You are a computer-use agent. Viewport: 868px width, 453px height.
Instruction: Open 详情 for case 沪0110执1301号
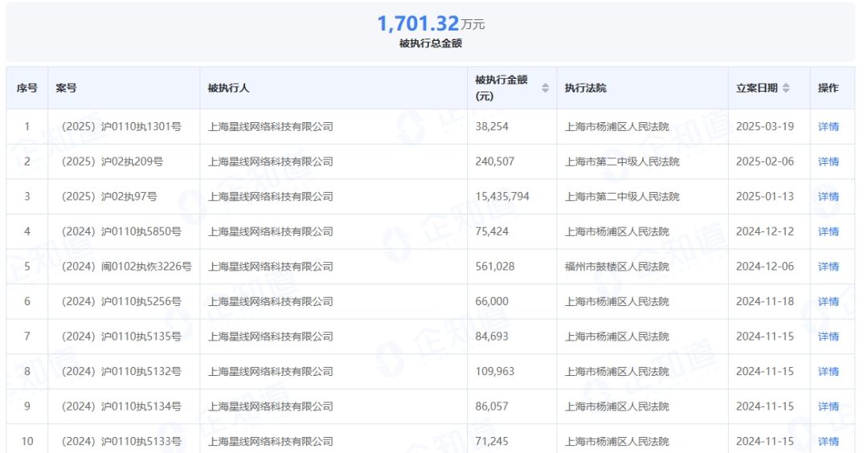click(x=828, y=127)
